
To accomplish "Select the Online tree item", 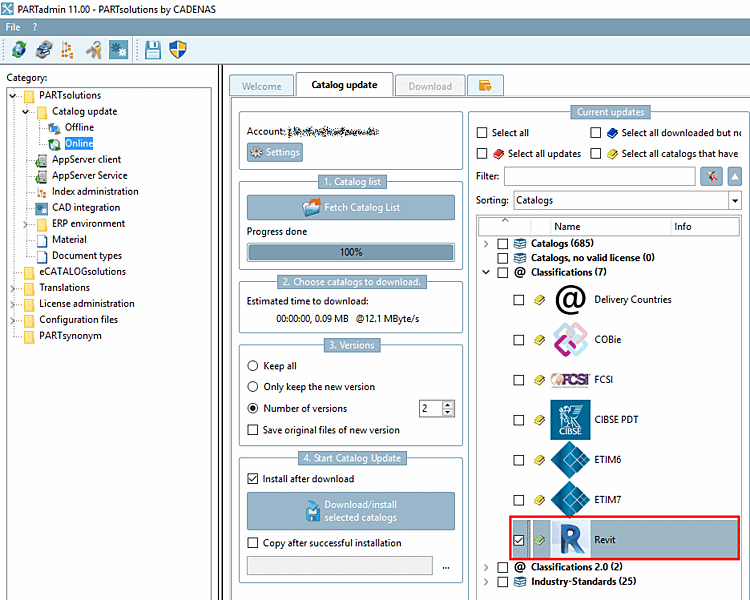I will coord(79,144).
